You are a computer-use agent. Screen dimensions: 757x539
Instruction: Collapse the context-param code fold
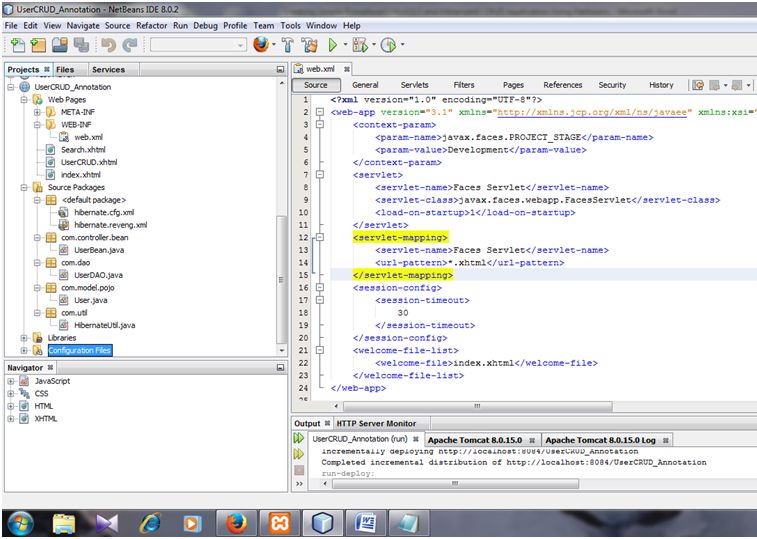(320, 125)
